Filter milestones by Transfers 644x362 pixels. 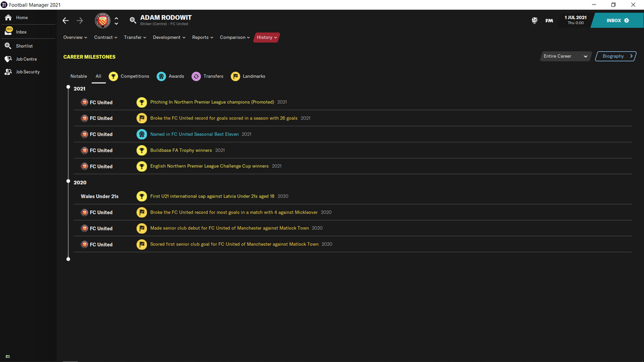(207, 76)
